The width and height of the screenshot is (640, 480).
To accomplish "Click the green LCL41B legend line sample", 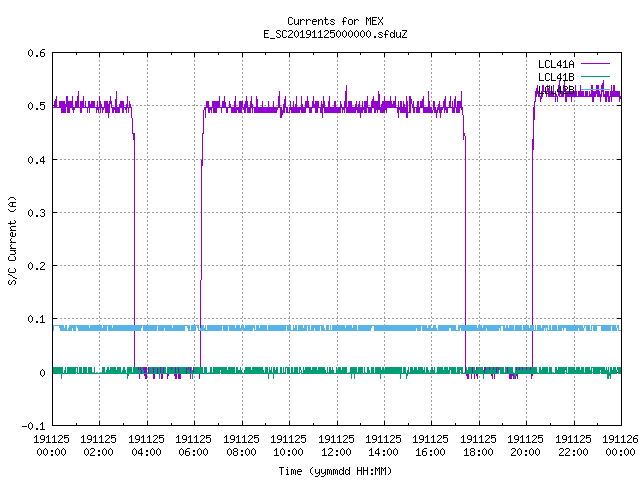I will tap(595, 76).
